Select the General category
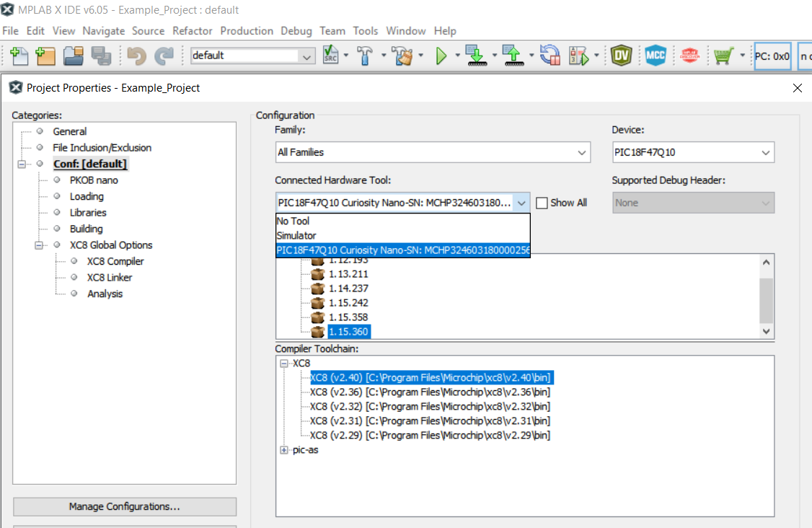Image resolution: width=812 pixels, height=528 pixels. 69,131
